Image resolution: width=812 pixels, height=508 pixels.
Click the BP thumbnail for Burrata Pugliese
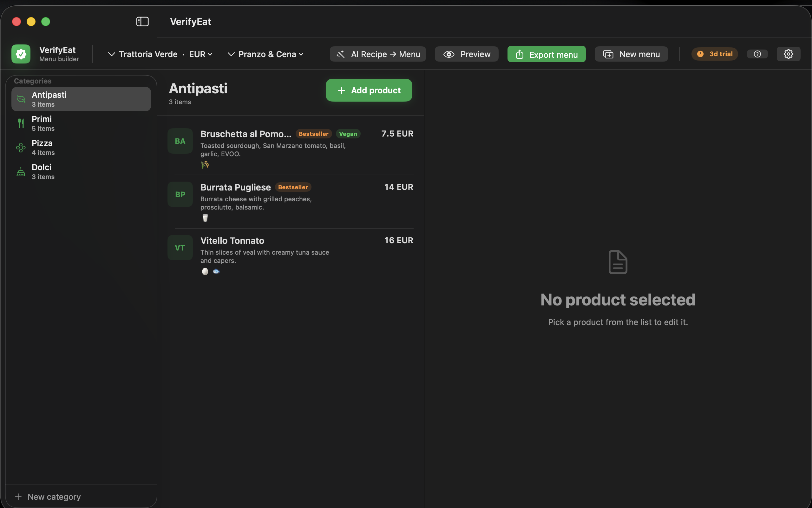click(x=180, y=194)
